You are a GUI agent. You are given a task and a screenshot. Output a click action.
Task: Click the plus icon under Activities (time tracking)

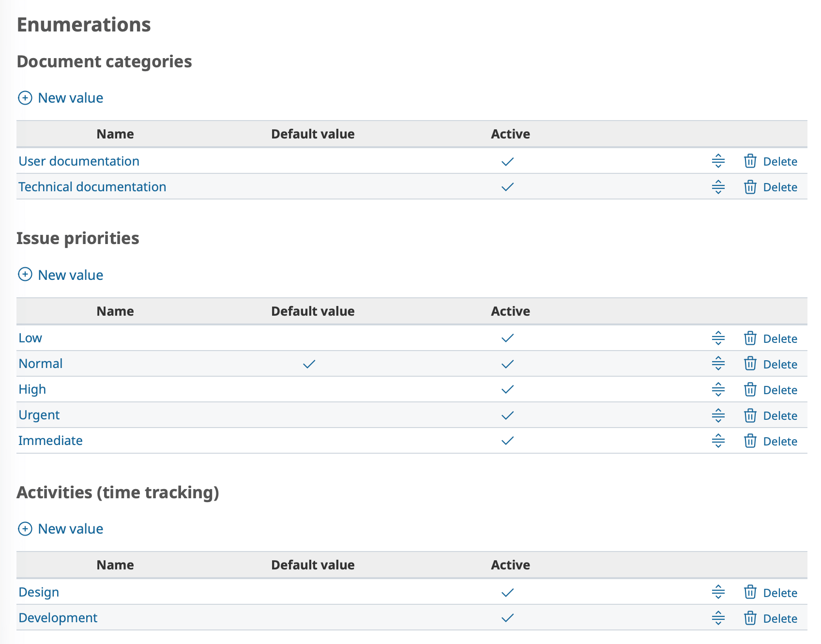[x=25, y=529]
